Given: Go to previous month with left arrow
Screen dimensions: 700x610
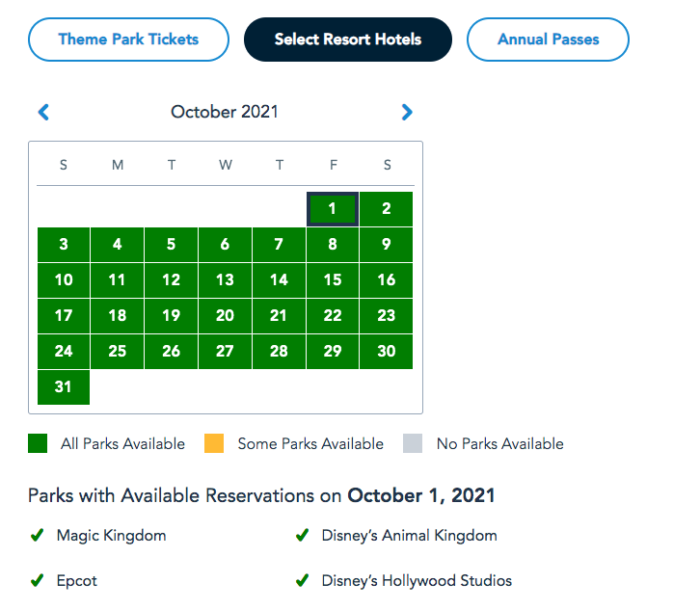Looking at the screenshot, I should tap(43, 112).
